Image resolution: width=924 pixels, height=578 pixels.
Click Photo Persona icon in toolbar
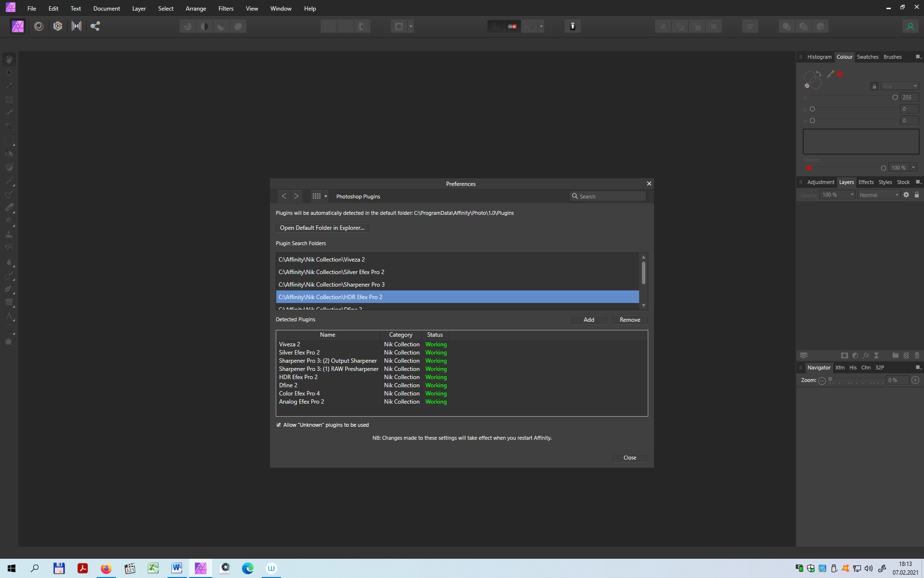point(18,26)
